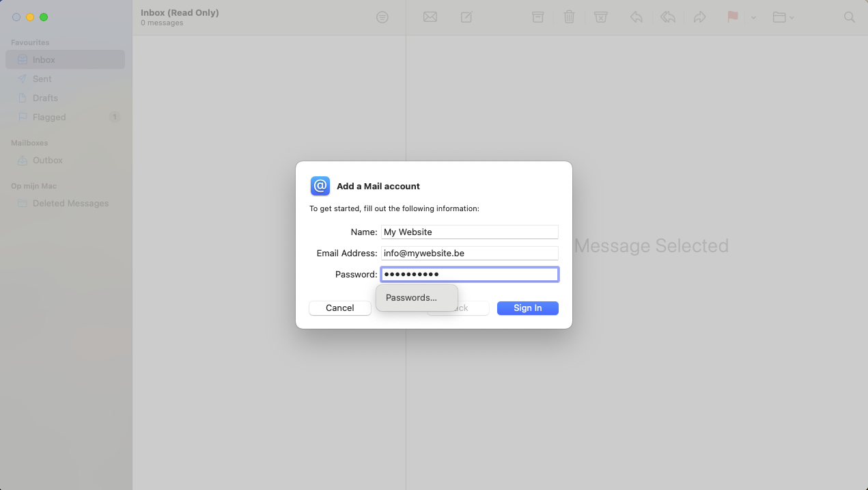This screenshot has width=868, height=490.
Task: Open the flag color dropdown
Action: [753, 18]
